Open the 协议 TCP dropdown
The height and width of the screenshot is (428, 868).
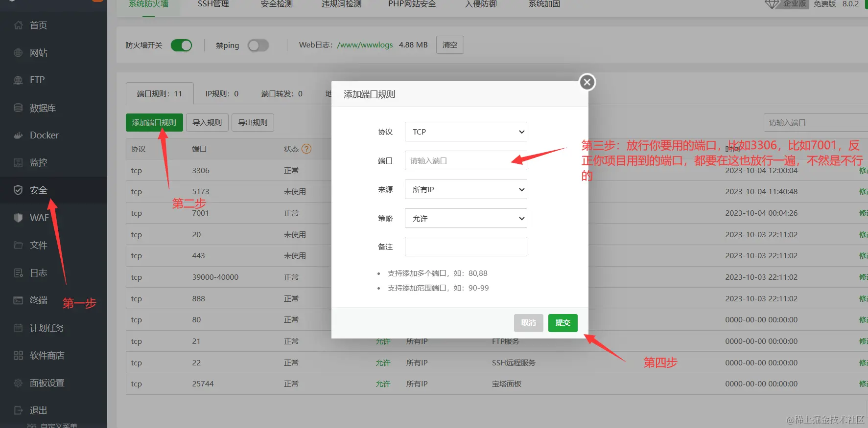466,132
